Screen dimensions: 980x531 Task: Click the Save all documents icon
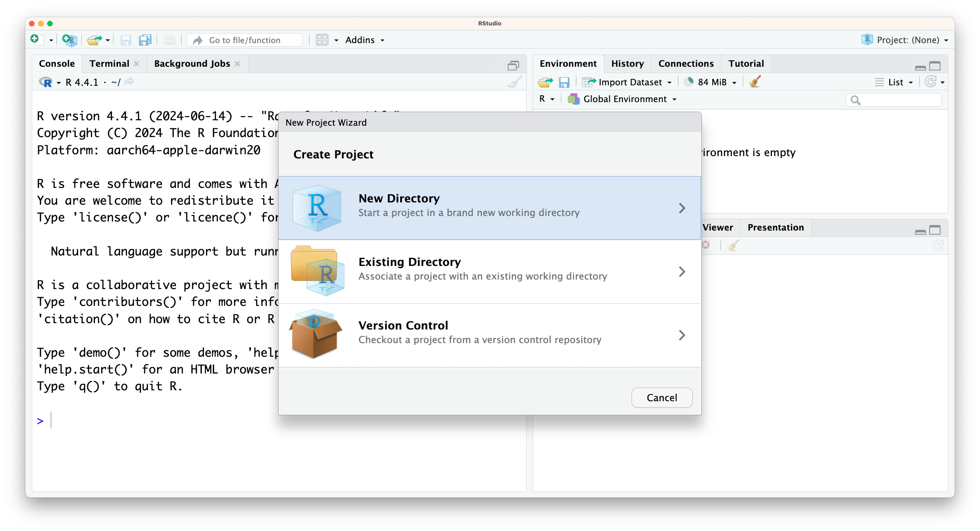[145, 40]
